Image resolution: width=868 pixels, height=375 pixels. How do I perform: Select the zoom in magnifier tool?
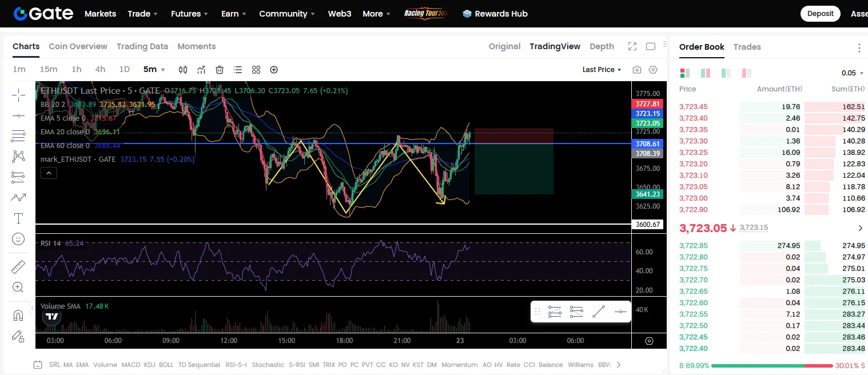[18, 288]
